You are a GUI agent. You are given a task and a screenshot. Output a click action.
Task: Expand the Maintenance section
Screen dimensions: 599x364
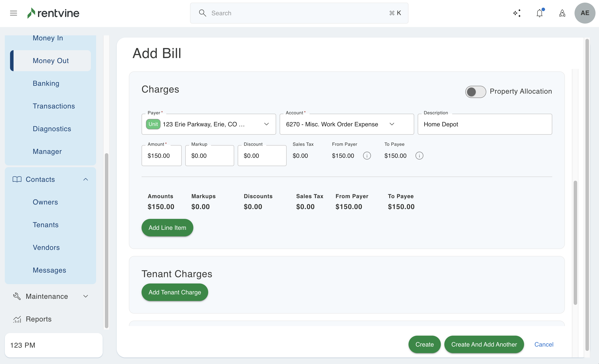coord(86,296)
